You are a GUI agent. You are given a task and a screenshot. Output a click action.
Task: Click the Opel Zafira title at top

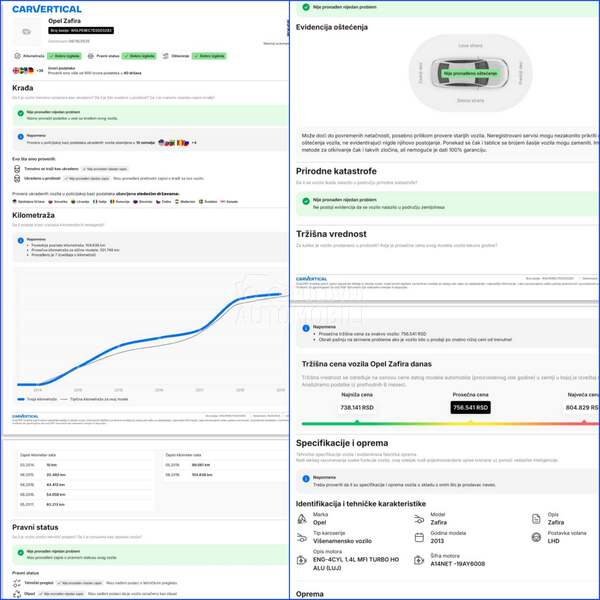pos(64,21)
